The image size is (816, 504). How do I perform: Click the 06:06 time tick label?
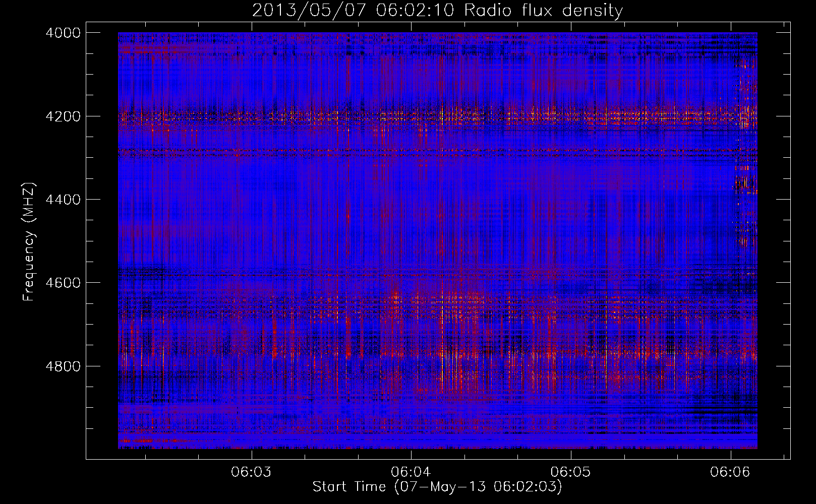coord(730,472)
